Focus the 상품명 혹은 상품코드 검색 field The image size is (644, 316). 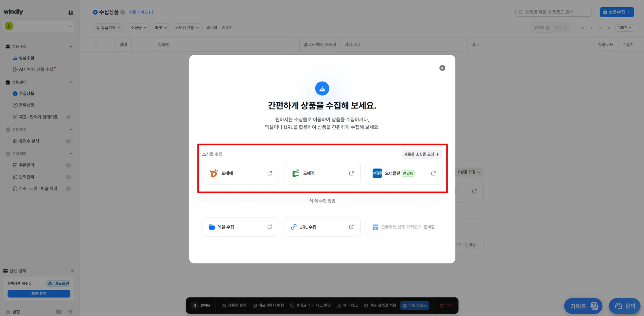553,12
